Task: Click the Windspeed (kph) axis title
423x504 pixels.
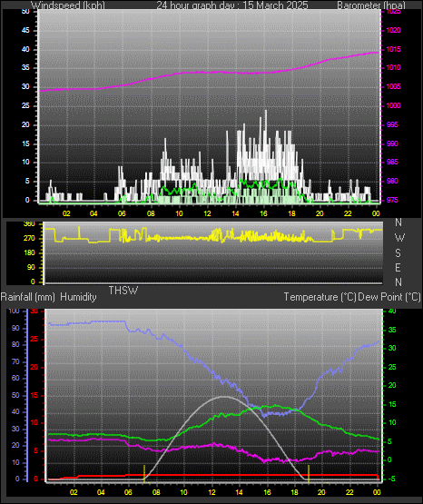Action: point(68,5)
